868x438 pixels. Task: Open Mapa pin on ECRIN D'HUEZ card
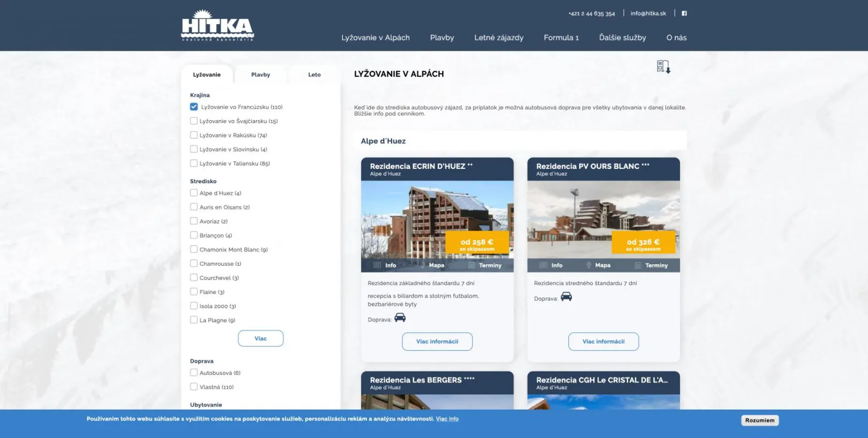pyautogui.click(x=432, y=265)
